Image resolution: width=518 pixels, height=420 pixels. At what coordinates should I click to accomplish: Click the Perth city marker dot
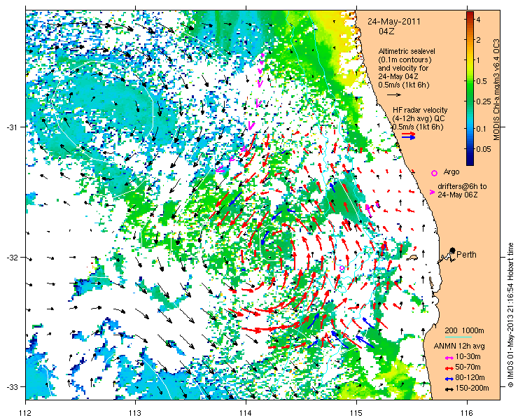pos(452,250)
